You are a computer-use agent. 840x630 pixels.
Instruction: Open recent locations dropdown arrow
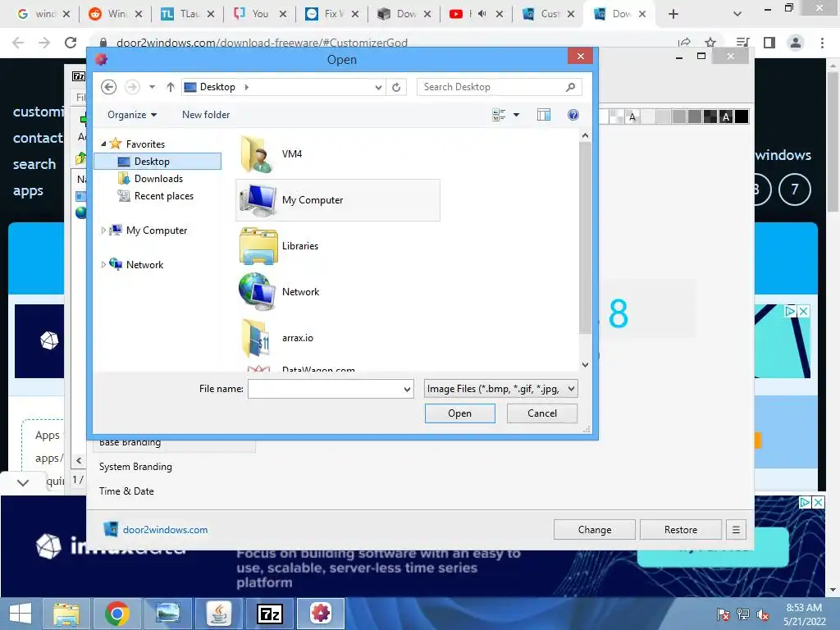tap(152, 87)
